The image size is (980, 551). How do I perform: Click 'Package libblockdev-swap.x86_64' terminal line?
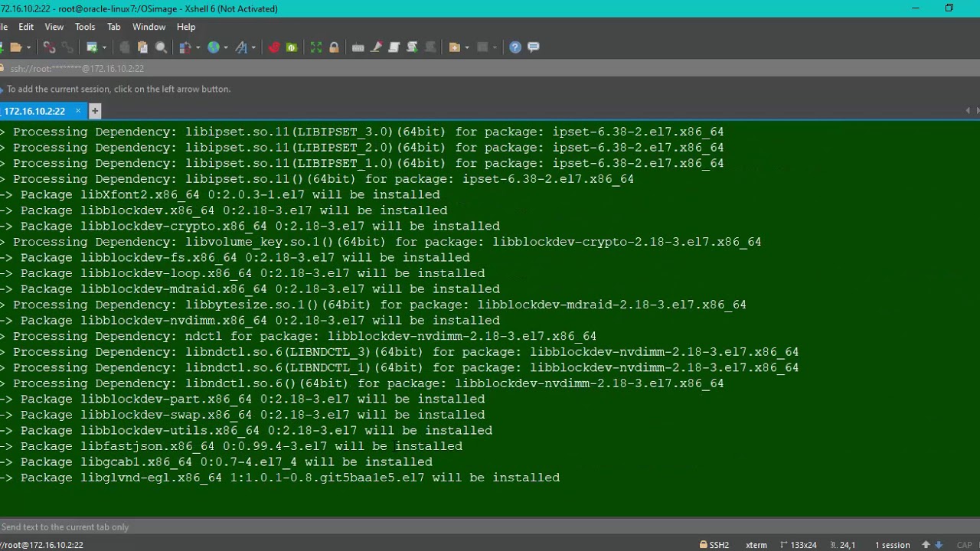click(243, 415)
